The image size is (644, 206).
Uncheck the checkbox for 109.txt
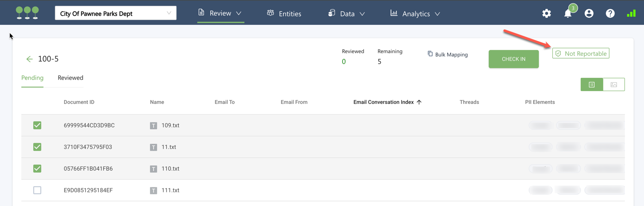point(37,126)
